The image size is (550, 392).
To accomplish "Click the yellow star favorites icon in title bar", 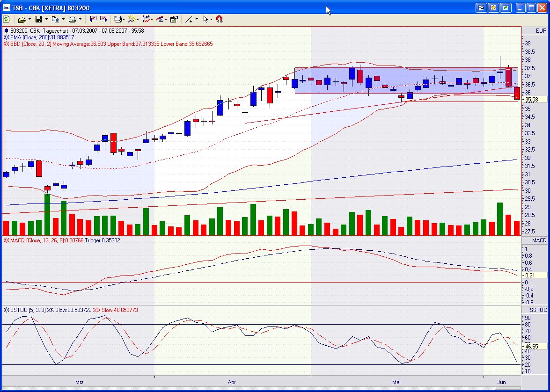I will click(493, 7).
